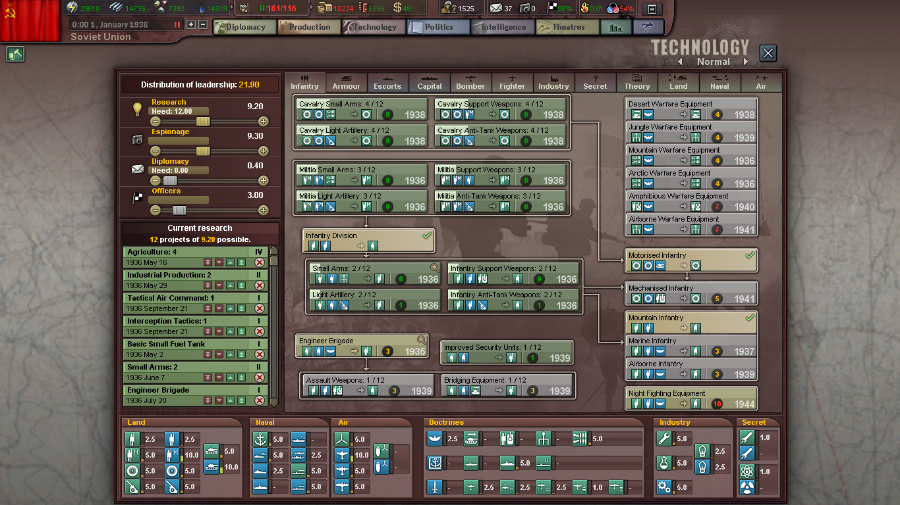Viewport: 900px width, 505px height.
Task: Move Engineer Brigade down one slot
Action: (219, 400)
